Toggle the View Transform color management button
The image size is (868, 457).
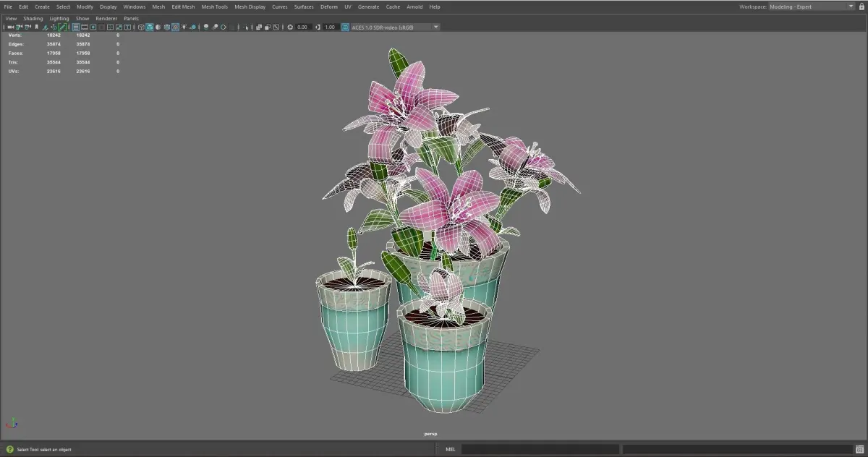coord(344,27)
